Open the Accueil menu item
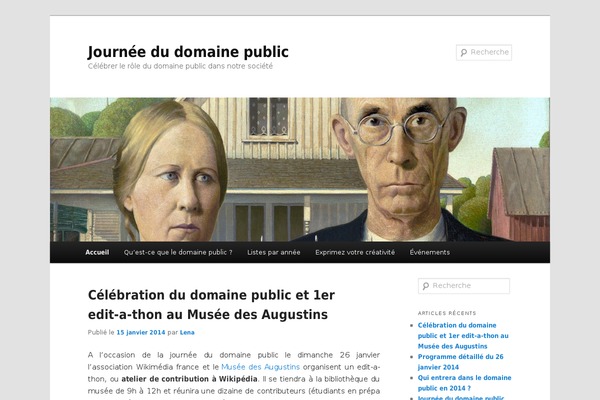 [97, 252]
